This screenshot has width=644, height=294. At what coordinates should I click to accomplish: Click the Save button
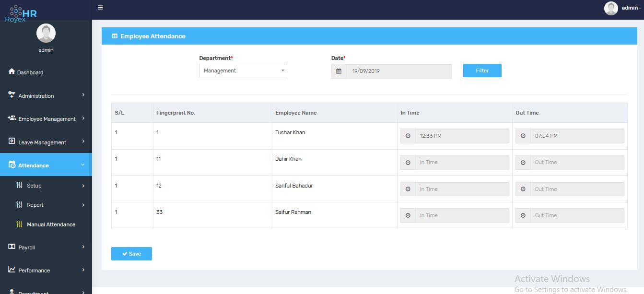tap(131, 254)
